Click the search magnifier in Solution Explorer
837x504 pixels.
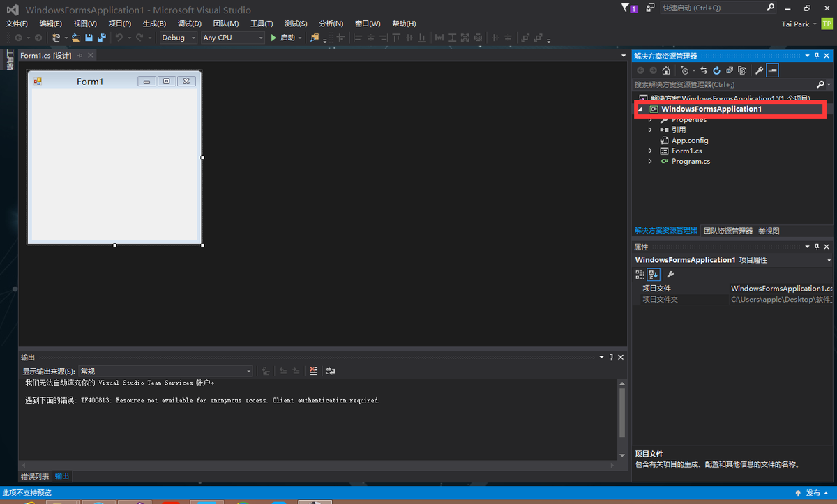point(820,84)
